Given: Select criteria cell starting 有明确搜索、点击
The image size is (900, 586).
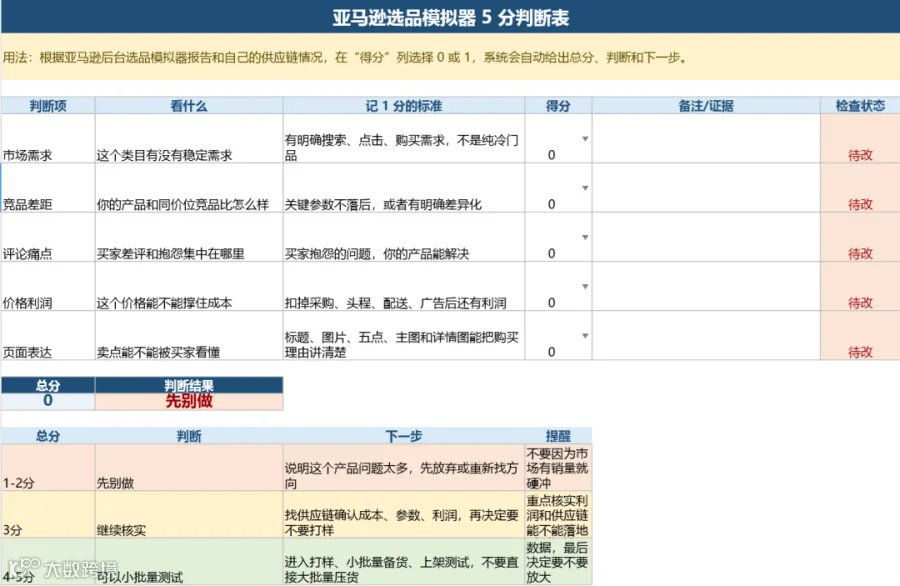Looking at the screenshot, I should tap(404, 139).
